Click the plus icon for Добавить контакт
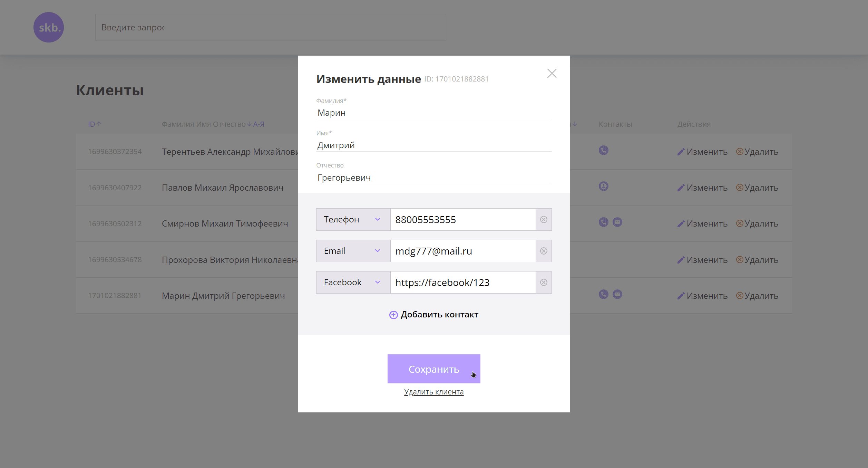The width and height of the screenshot is (868, 468). [393, 315]
